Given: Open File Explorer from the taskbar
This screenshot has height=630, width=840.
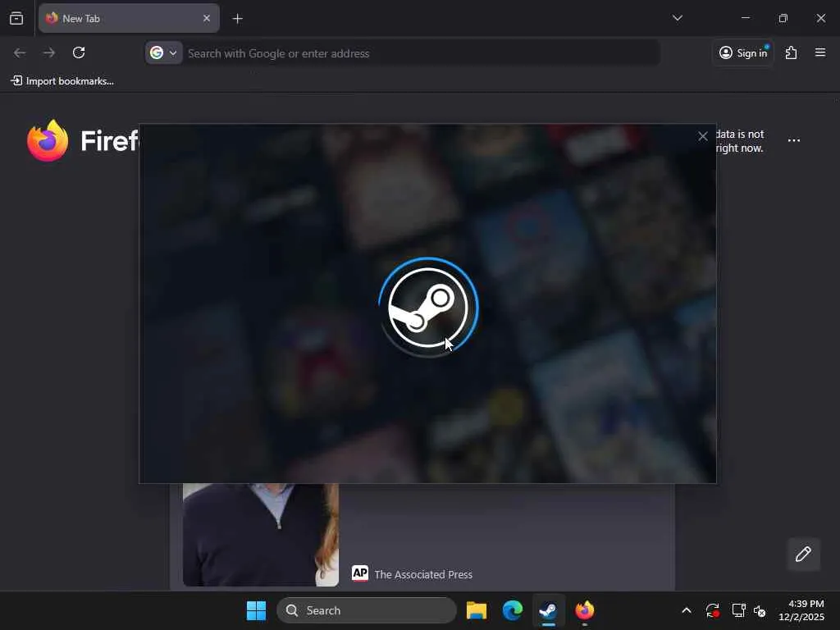Looking at the screenshot, I should pyautogui.click(x=477, y=610).
